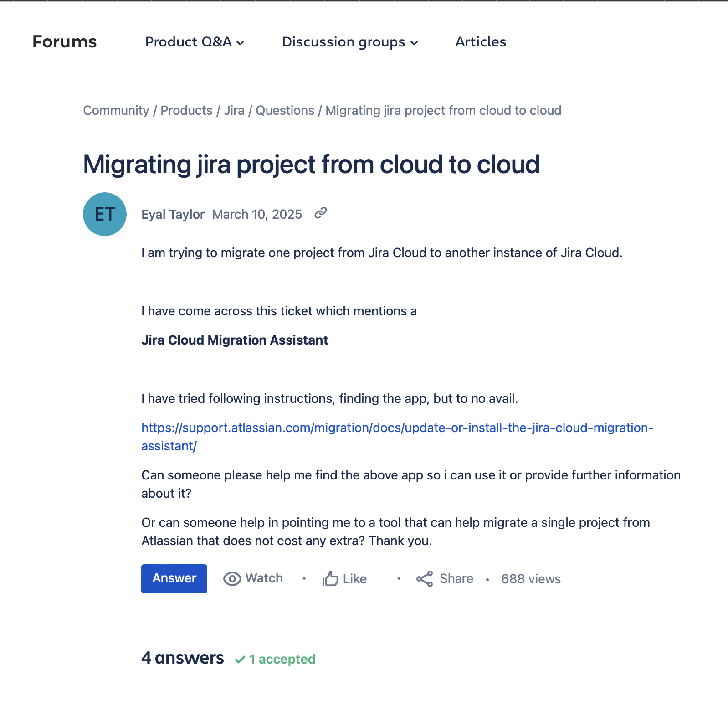Viewport: 728px width, 701px height.
Task: Open the Discussion groups menu
Action: tap(350, 42)
